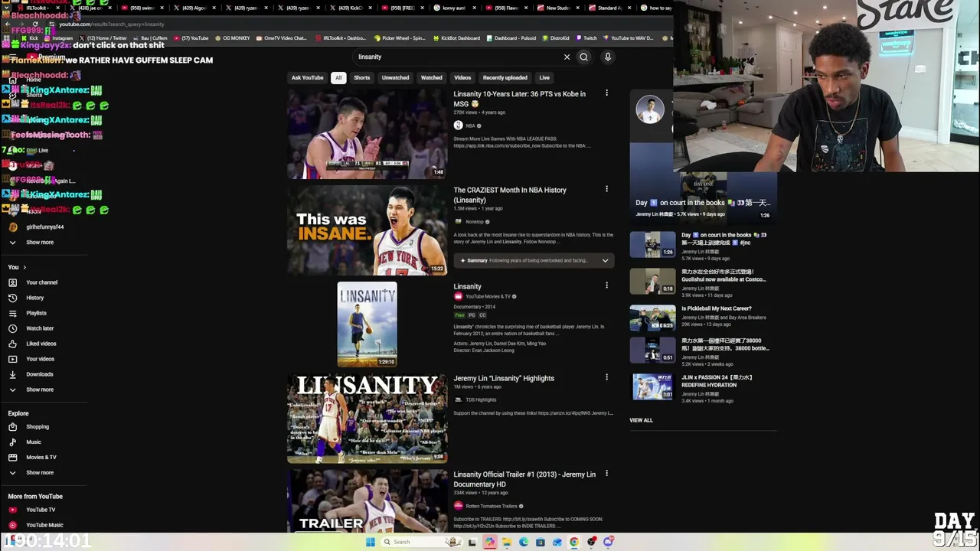Click the Ask YouTube chip
980x551 pixels.
307,77
